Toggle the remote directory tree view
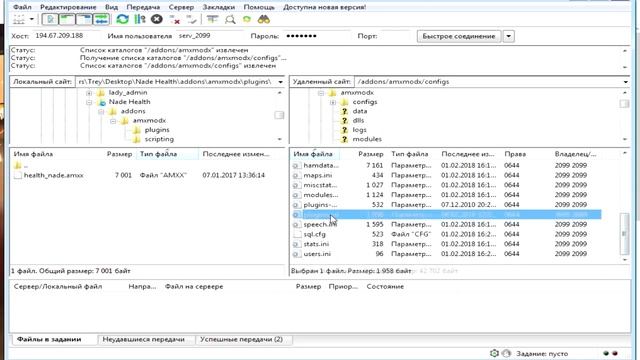 [x=84, y=19]
